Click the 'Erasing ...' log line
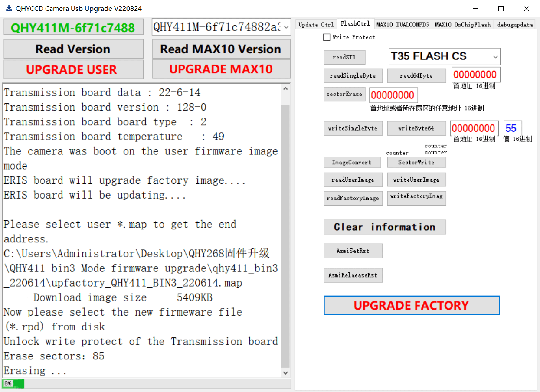This screenshot has width=540, height=392. coord(36,371)
